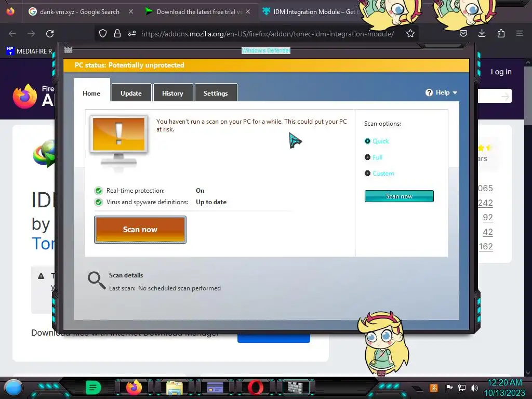Click the "Last scan: No scheduled scan performed" text
The width and height of the screenshot is (532, 399).
click(165, 288)
